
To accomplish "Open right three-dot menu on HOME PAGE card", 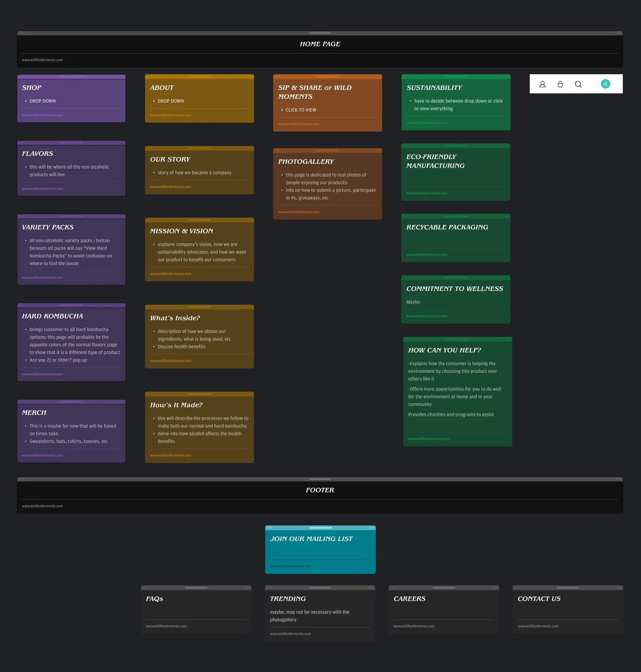I will (x=618, y=33).
